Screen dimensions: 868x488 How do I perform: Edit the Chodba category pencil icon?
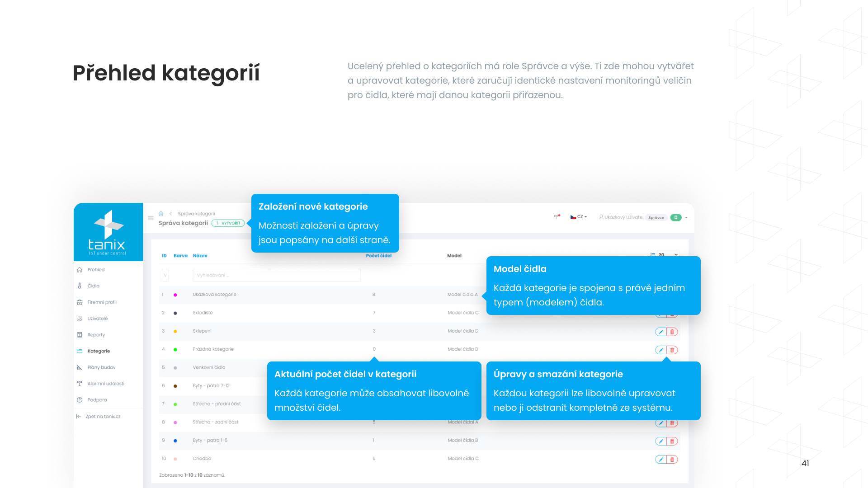(661, 459)
